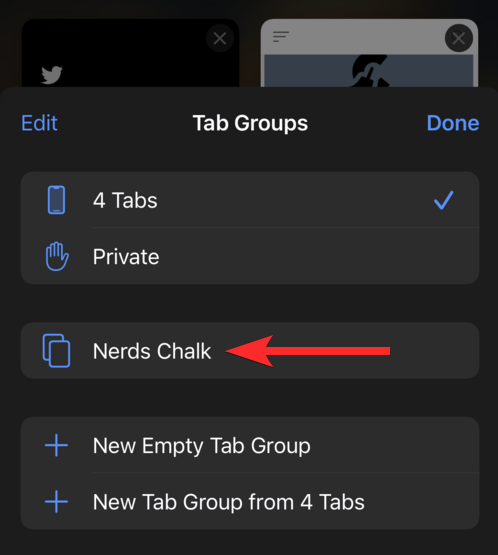This screenshot has width=498, height=555.
Task: Tap the lines icon on the grey tab
Action: [281, 36]
